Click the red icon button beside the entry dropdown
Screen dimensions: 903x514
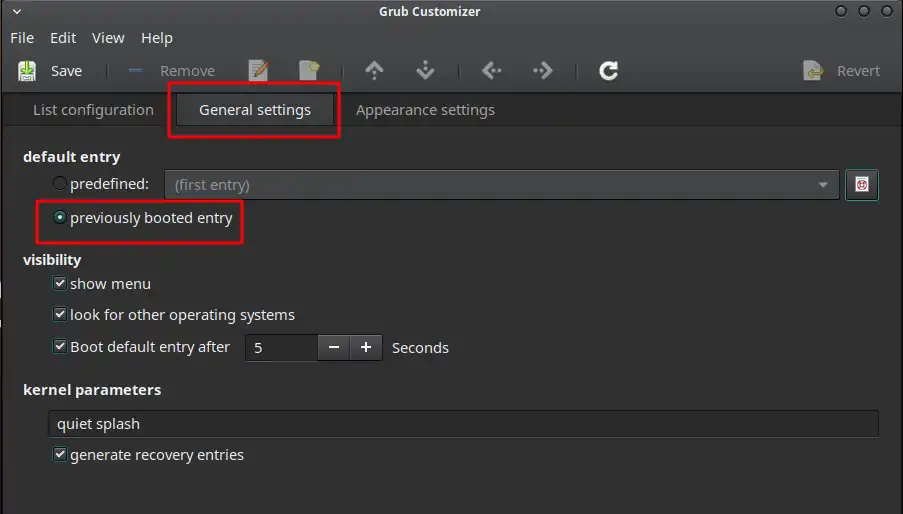pyautogui.click(x=862, y=185)
